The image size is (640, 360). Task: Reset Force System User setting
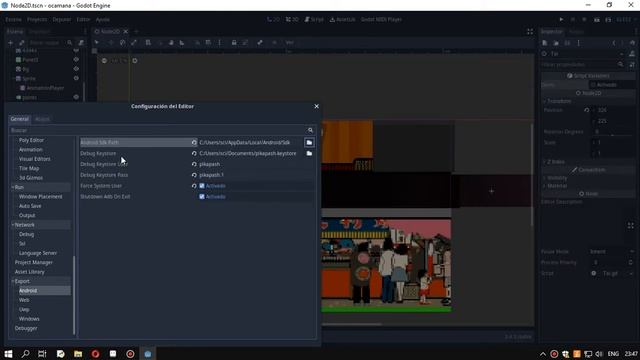(x=194, y=186)
